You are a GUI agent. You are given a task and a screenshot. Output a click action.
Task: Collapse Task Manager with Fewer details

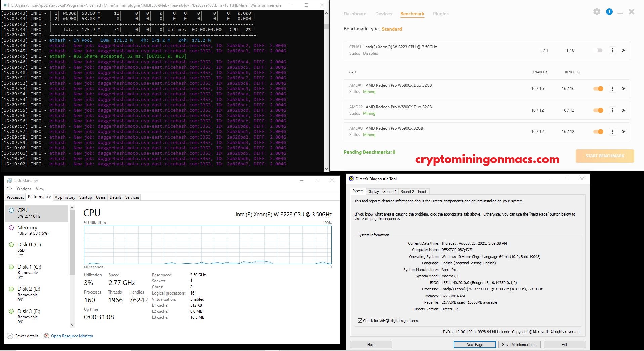tap(23, 336)
